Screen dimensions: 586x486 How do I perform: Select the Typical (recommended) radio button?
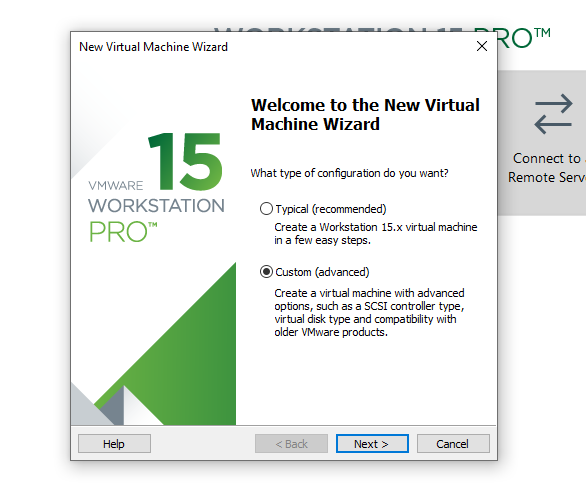point(266,209)
